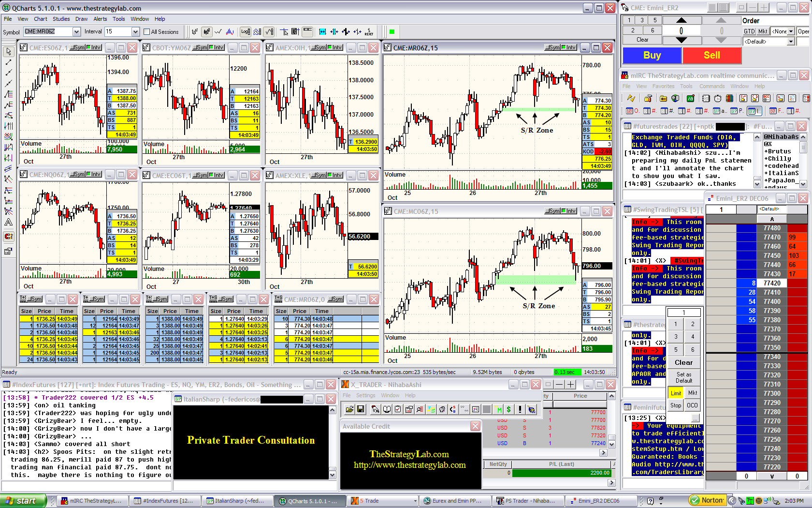Screen dimensions: 812x508
Task: Open the mIRC connect lightning icon
Action: [x=631, y=98]
